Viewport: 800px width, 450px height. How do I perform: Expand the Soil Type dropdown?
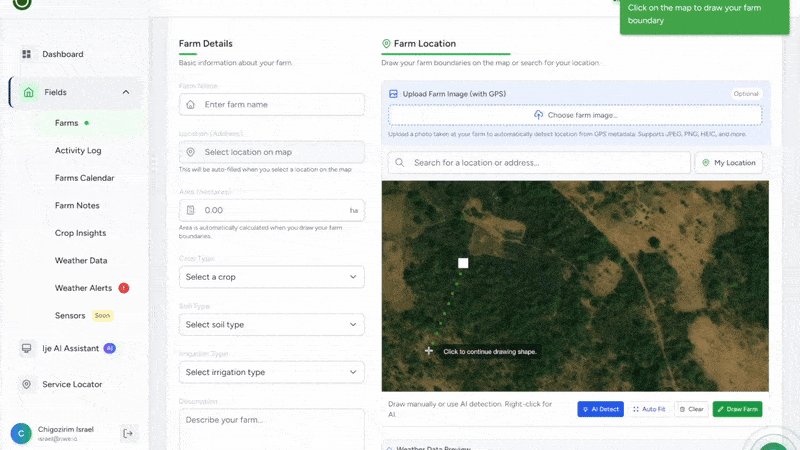click(x=271, y=324)
